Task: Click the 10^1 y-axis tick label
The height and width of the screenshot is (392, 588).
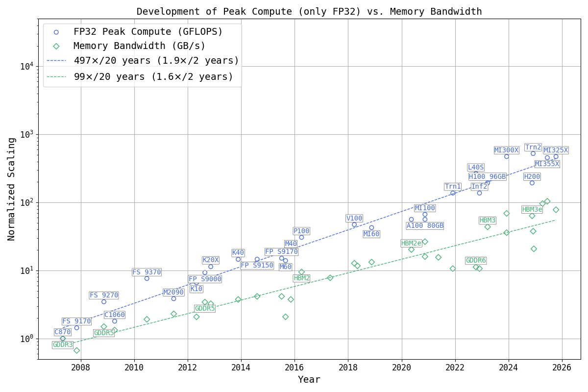Action: [x=27, y=270]
